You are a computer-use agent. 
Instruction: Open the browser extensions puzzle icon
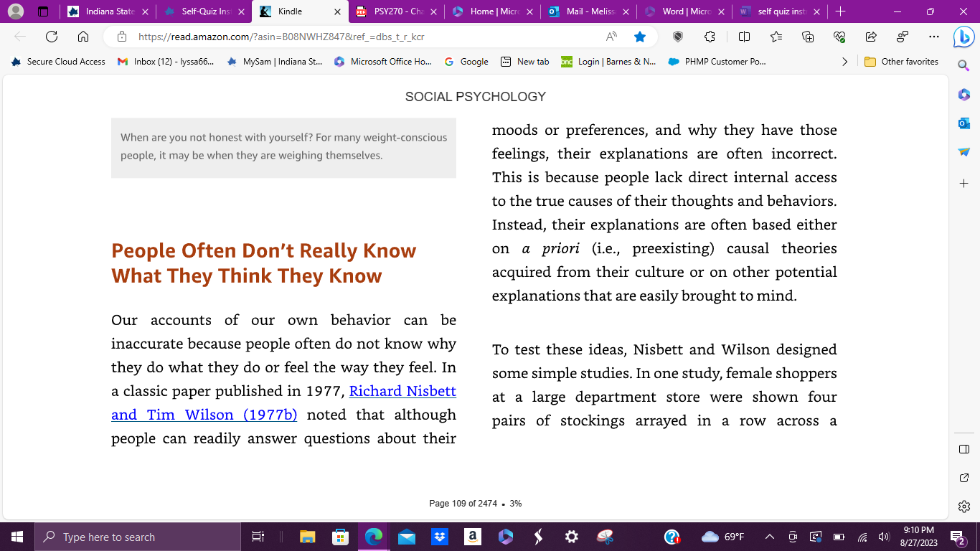click(x=710, y=37)
